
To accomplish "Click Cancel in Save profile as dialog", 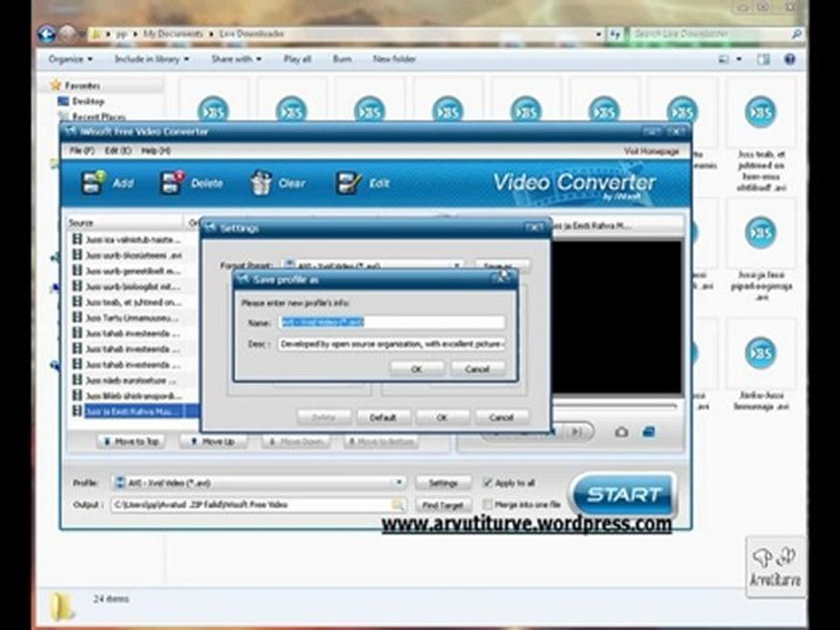I will click(x=478, y=368).
